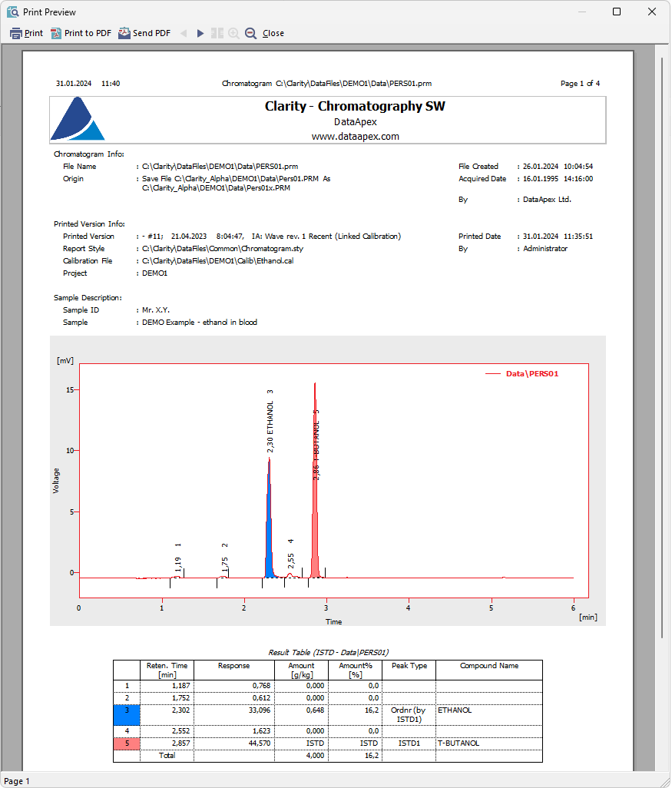Click the Report Style path Chromatogram.sty
The width and height of the screenshot is (672, 788).
[x=223, y=249]
